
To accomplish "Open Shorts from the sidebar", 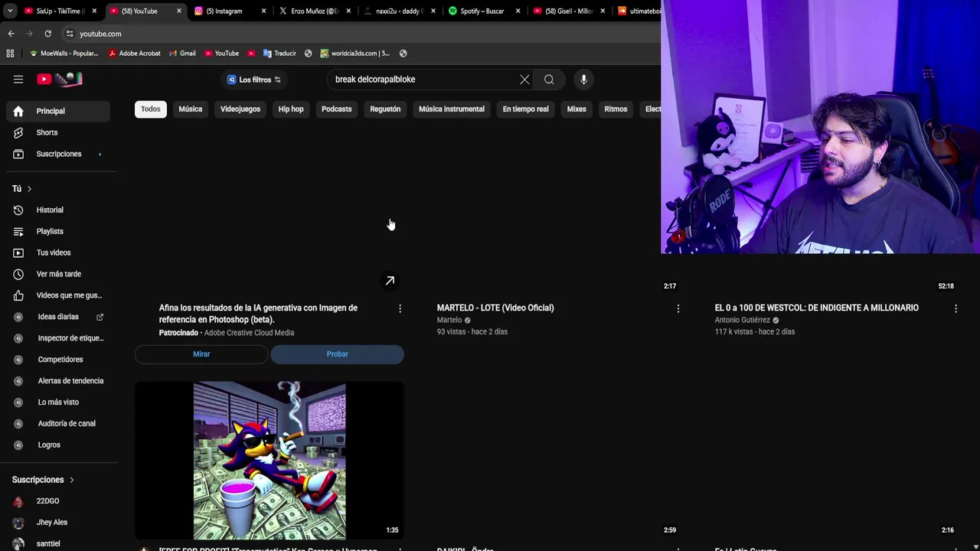I will coord(58,132).
